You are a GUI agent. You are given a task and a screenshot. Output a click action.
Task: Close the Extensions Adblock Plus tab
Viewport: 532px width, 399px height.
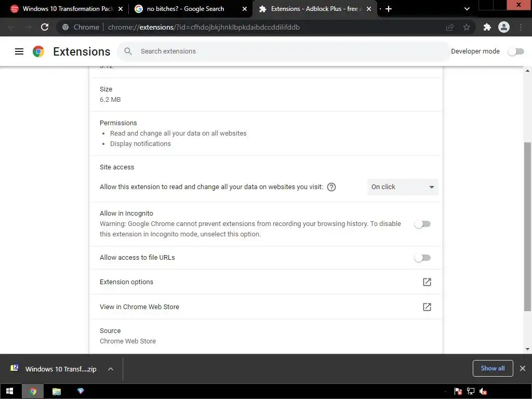[x=369, y=9]
